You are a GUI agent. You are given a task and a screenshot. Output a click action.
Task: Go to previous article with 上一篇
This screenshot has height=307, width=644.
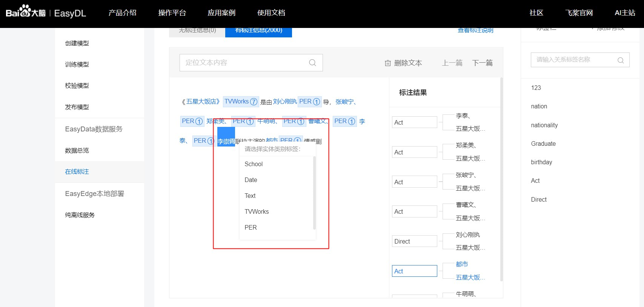[x=452, y=63]
